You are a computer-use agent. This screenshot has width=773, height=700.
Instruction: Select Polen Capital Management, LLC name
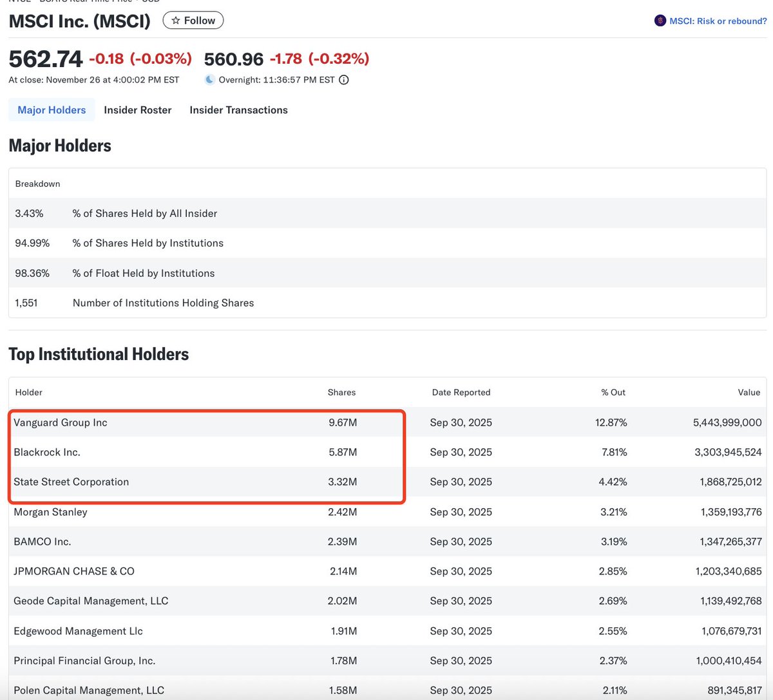coord(89,690)
